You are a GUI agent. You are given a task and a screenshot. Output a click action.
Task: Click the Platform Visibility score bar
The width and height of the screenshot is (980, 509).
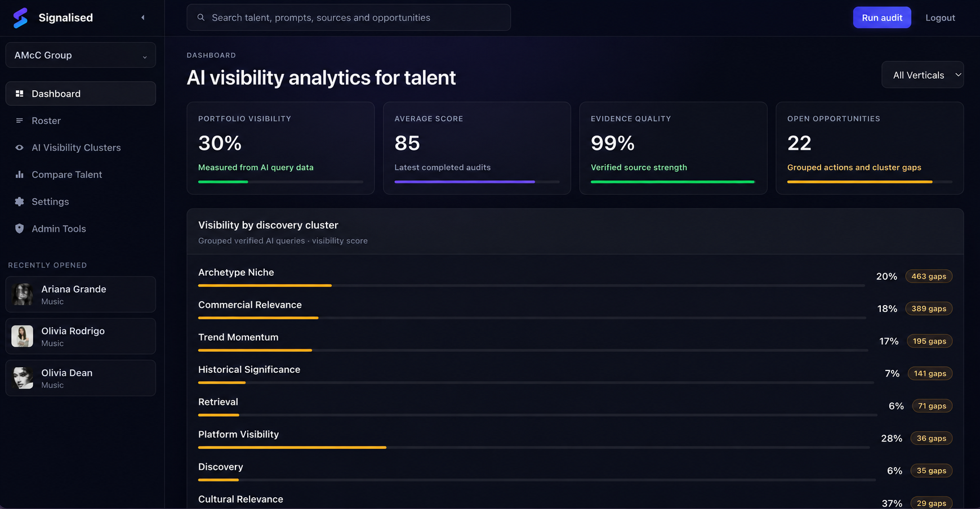pos(534,448)
